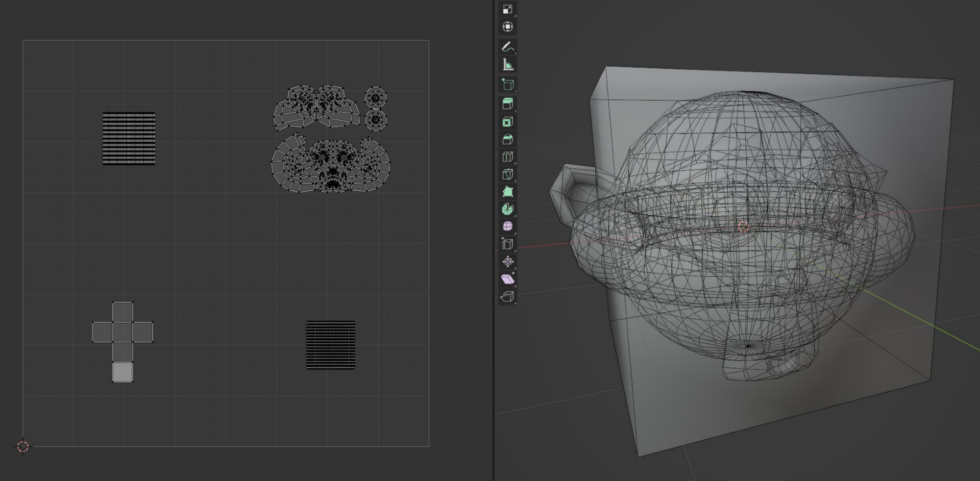Choose the Loop Cut tool
The width and height of the screenshot is (980, 481).
(508, 157)
